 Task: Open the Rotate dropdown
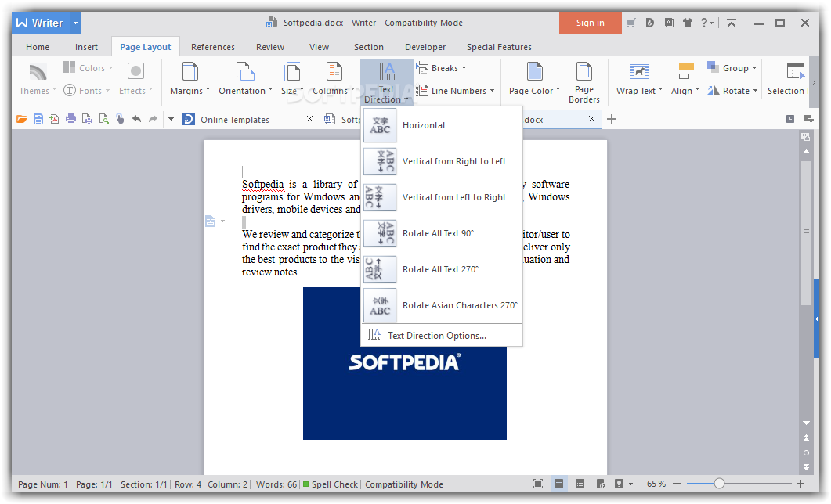(x=732, y=91)
